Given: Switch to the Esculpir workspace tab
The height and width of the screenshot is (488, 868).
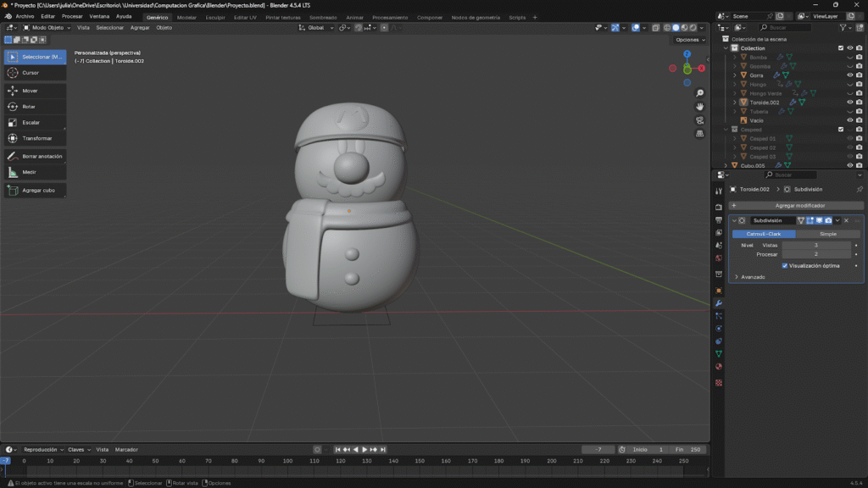Looking at the screenshot, I should point(214,17).
